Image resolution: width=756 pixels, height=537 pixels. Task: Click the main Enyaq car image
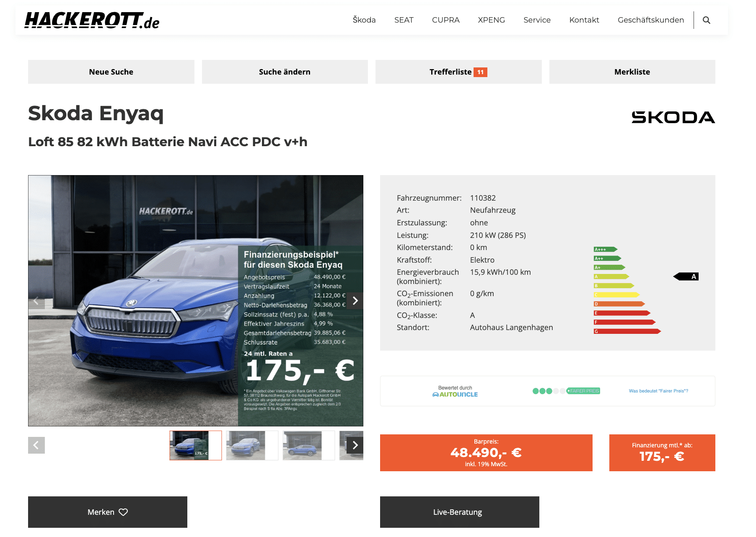[196, 301]
